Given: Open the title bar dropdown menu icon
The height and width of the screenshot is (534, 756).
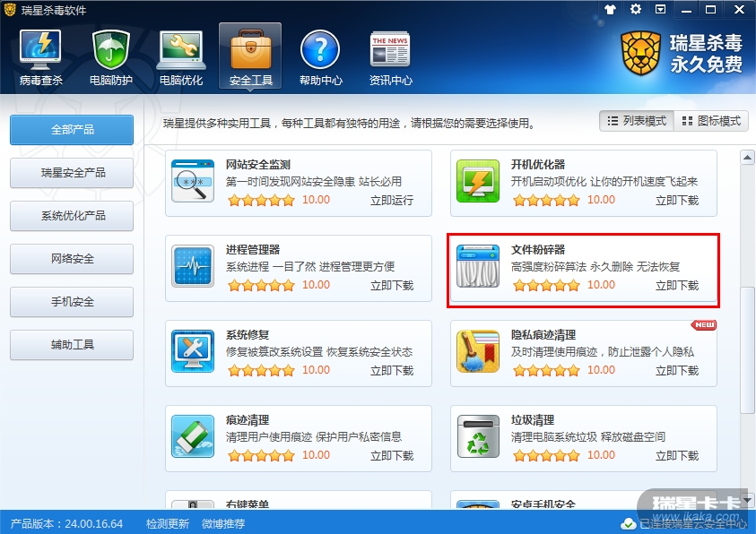Looking at the screenshot, I should 661,9.
